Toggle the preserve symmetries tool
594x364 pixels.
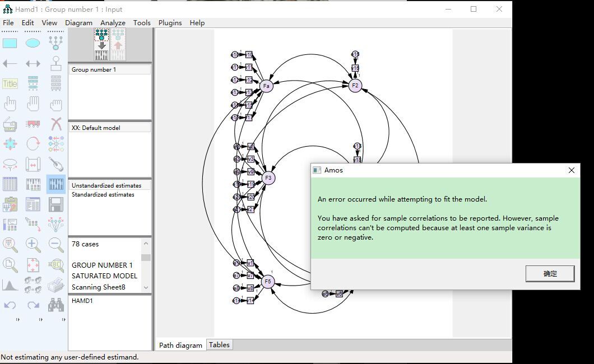click(56, 225)
